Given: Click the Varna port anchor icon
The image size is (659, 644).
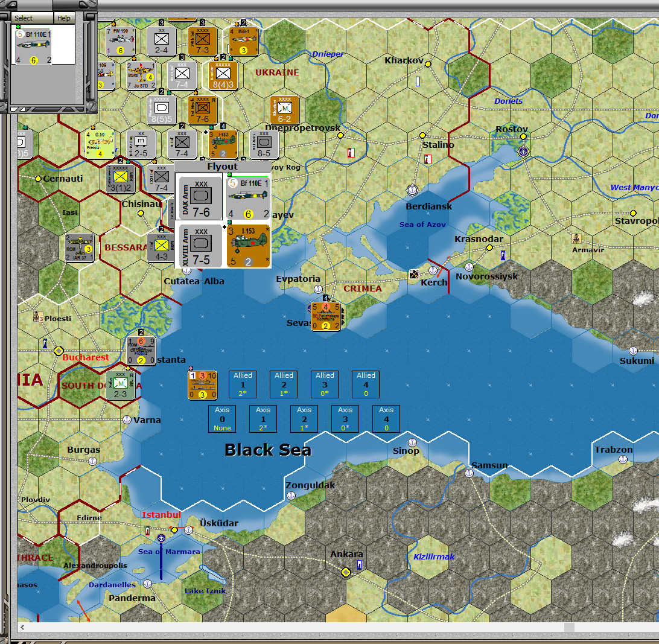Looking at the screenshot, I should coord(127,419).
